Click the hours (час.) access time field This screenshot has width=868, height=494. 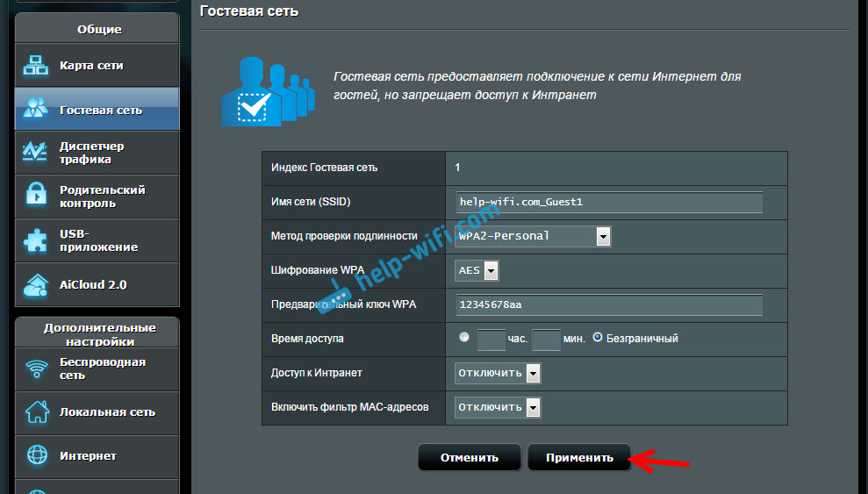pos(491,339)
